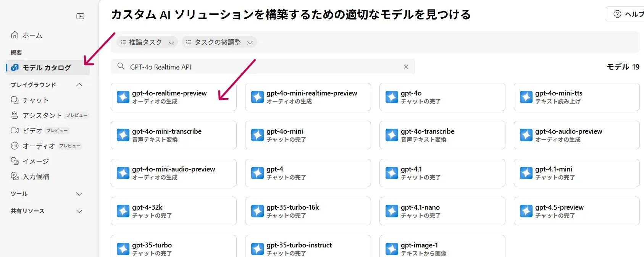
Task: Collapse the sidebar with the panel icon
Action: point(80,16)
